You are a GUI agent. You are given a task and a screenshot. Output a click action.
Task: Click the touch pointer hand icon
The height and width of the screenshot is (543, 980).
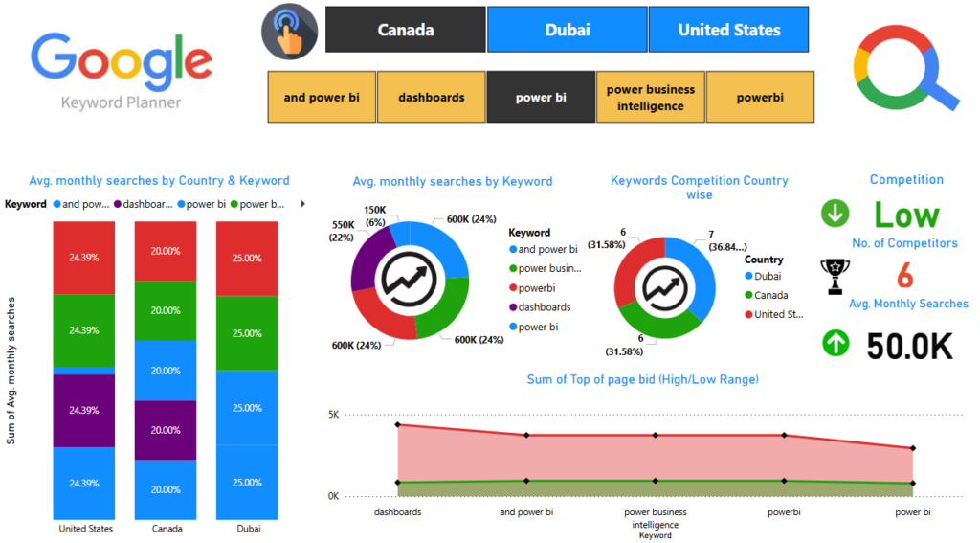289,32
